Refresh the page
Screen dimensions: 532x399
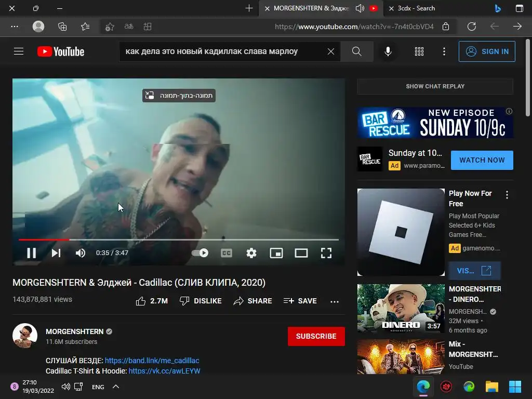pyautogui.click(x=472, y=26)
